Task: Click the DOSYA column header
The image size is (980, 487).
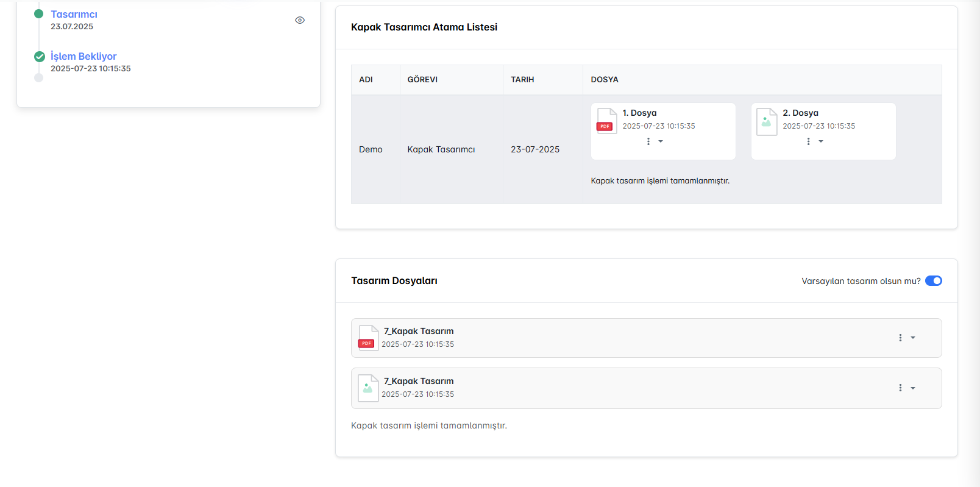Action: click(604, 80)
